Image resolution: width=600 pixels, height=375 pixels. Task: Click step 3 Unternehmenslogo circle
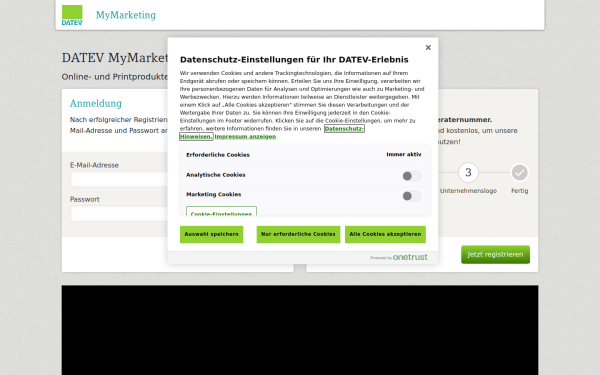tap(468, 173)
